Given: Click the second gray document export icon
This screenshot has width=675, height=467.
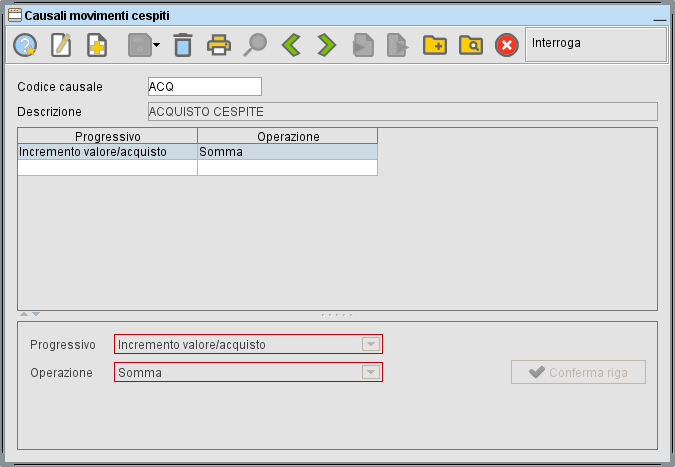Looking at the screenshot, I should coord(398,45).
